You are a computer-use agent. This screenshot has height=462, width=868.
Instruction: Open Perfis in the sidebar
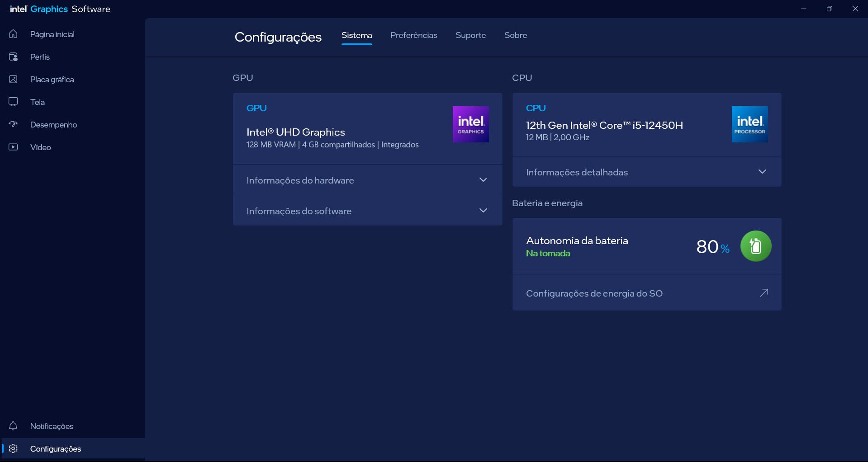[72, 57]
